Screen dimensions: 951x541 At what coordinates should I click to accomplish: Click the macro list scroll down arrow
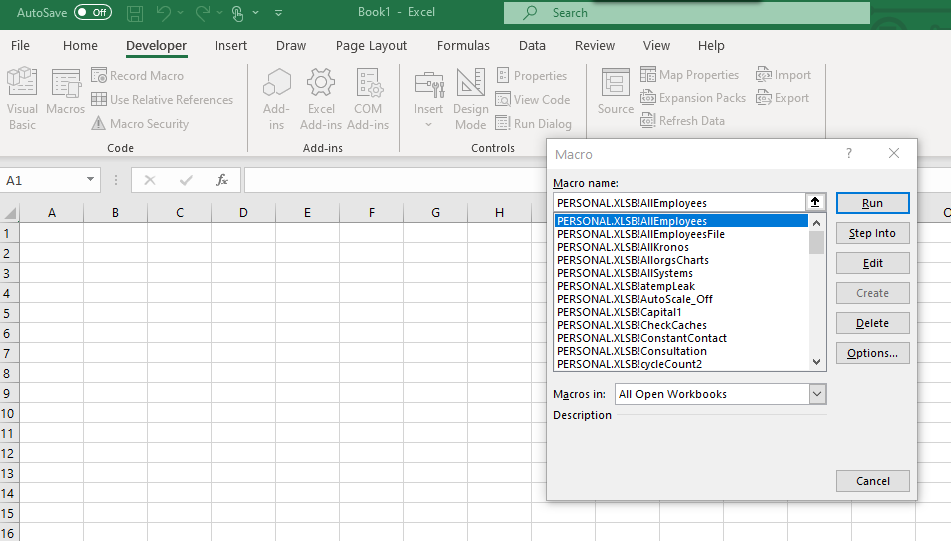pyautogui.click(x=816, y=362)
